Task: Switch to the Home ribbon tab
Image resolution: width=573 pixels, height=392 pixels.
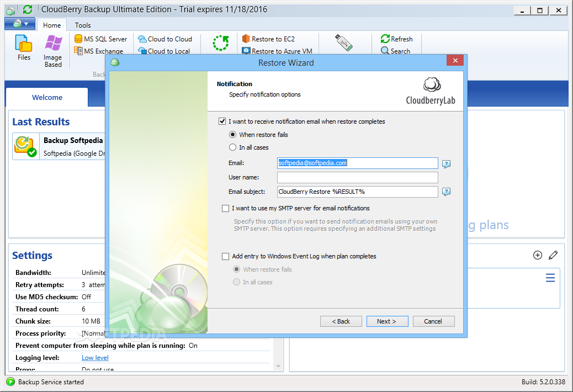Action: [52, 25]
